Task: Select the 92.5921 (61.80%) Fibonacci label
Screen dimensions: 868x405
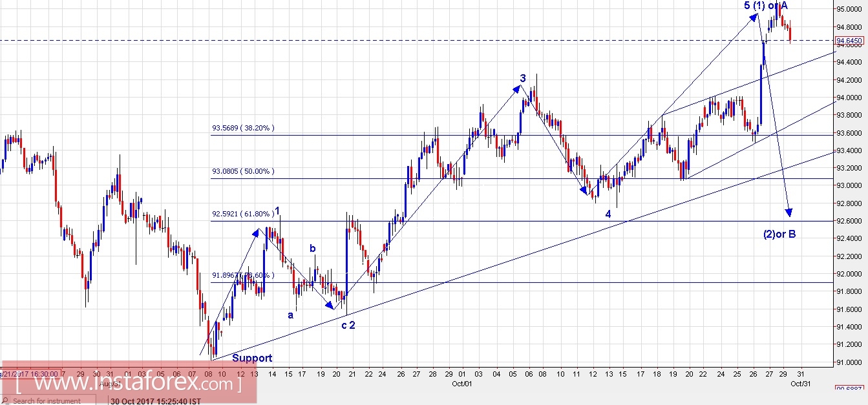Action: 243,214
